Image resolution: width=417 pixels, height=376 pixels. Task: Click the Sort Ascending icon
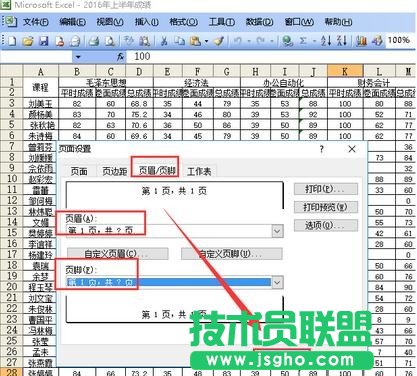[326, 41]
